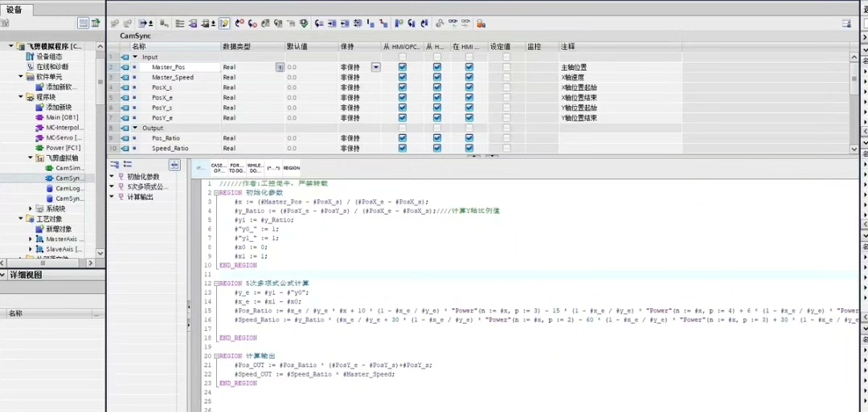Click the second glasses monitoring icon
868x412 pixels.
click(466, 23)
